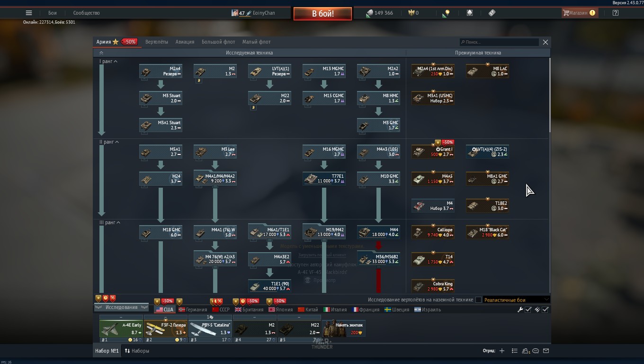Click the Silver Lions currency icon

[x=369, y=13]
